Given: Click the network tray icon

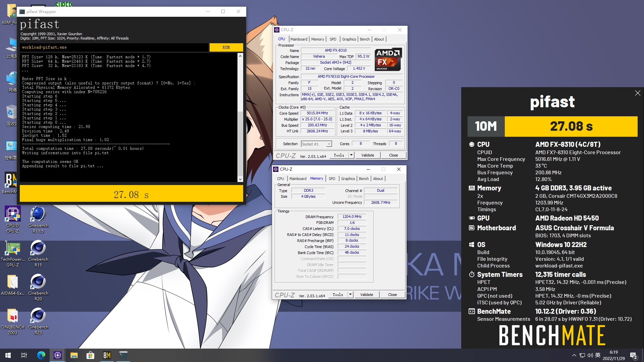Looking at the screenshot, I should pyautogui.click(x=582, y=355).
